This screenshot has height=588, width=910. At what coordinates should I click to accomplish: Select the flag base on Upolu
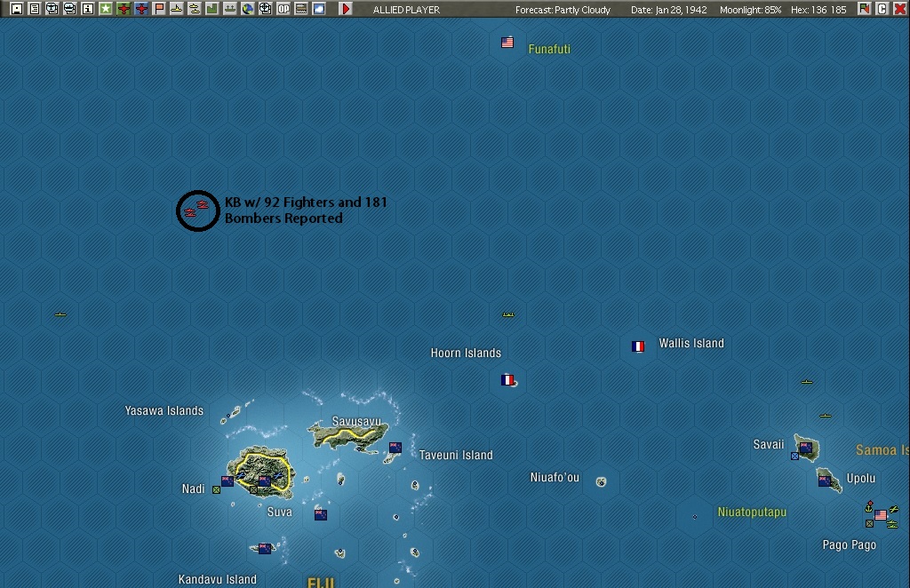tap(824, 481)
